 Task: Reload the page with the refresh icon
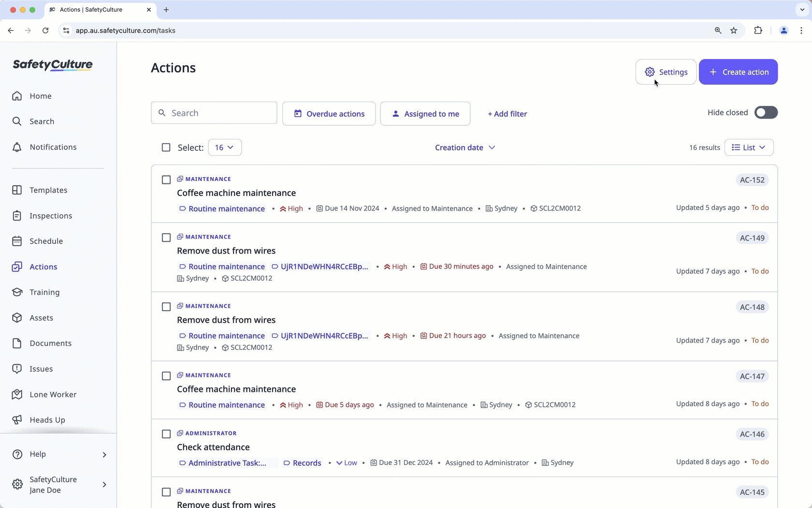[45, 30]
